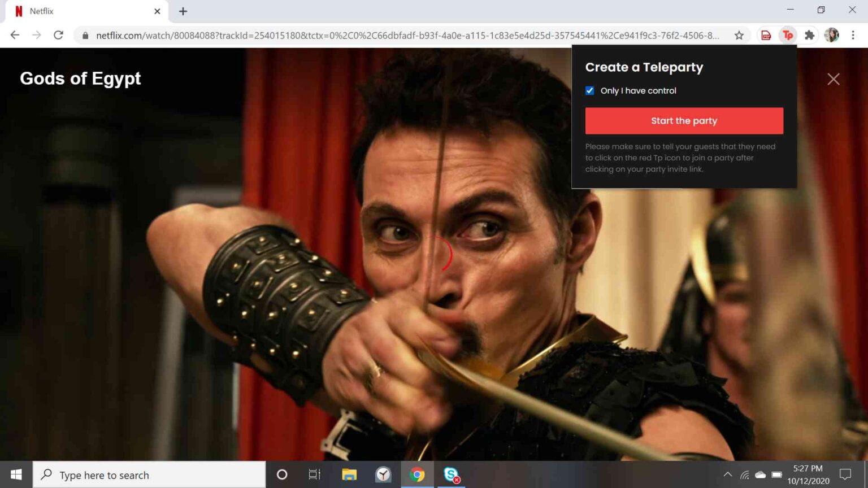The width and height of the screenshot is (868, 488).
Task: Click the OneDrive cloud tray icon
Action: [761, 475]
